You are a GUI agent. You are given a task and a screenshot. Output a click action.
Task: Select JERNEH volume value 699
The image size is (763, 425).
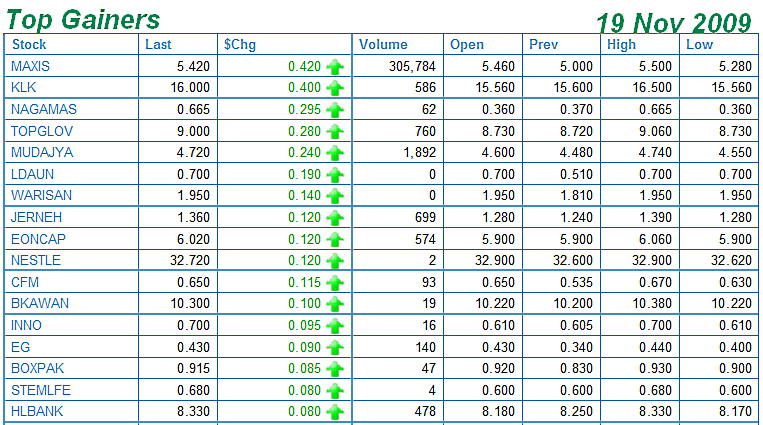pyautogui.click(x=425, y=217)
